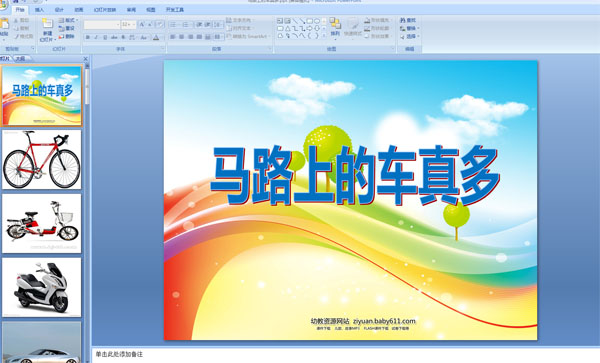Switch to the Insert (插入) ribbon tab
The image size is (600, 363).
[39, 10]
